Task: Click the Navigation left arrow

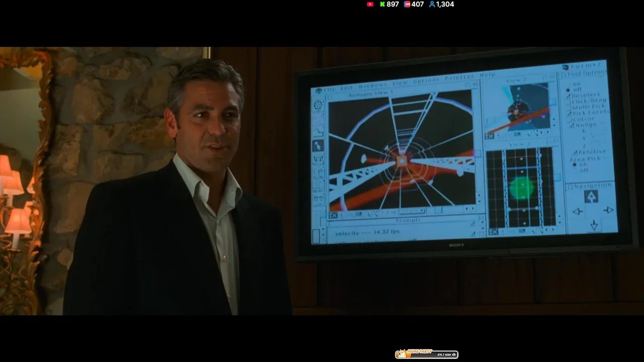Action: point(577,212)
